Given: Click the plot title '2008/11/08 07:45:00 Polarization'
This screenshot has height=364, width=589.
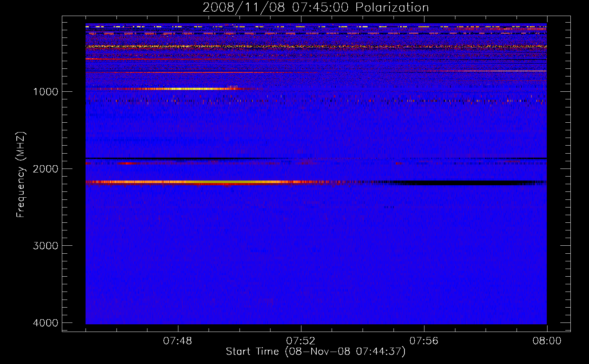Looking at the screenshot, I should pos(316,7).
